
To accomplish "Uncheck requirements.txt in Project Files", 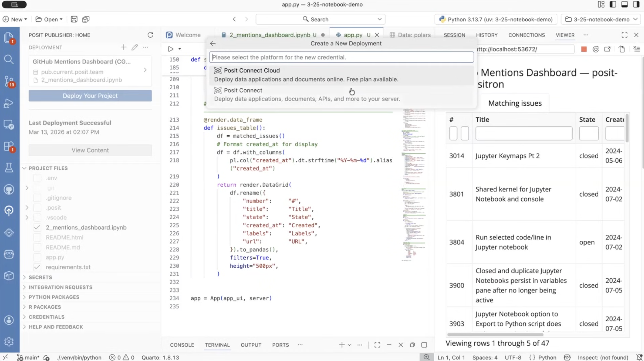I will (x=37, y=267).
